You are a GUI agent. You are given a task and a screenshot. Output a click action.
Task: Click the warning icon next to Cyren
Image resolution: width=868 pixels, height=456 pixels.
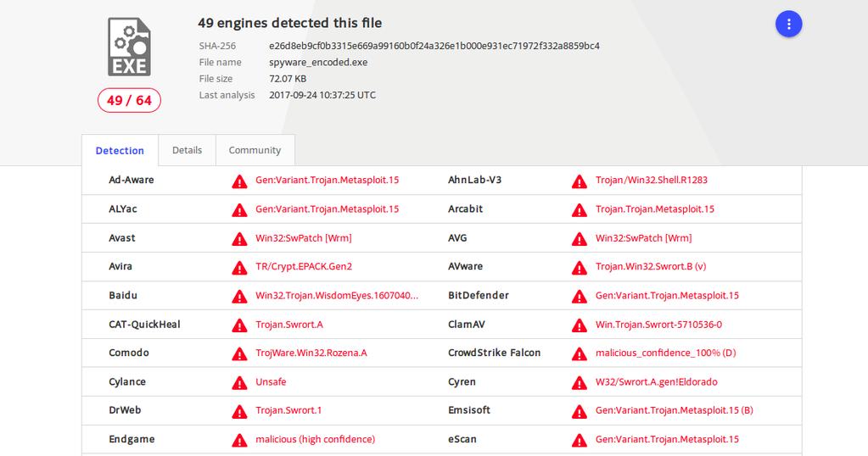click(579, 382)
